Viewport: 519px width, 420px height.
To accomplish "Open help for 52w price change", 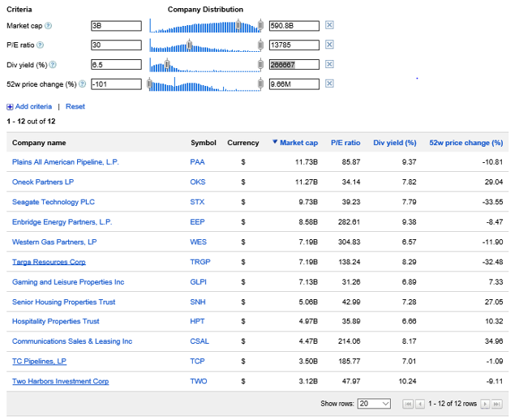I will tap(83, 84).
